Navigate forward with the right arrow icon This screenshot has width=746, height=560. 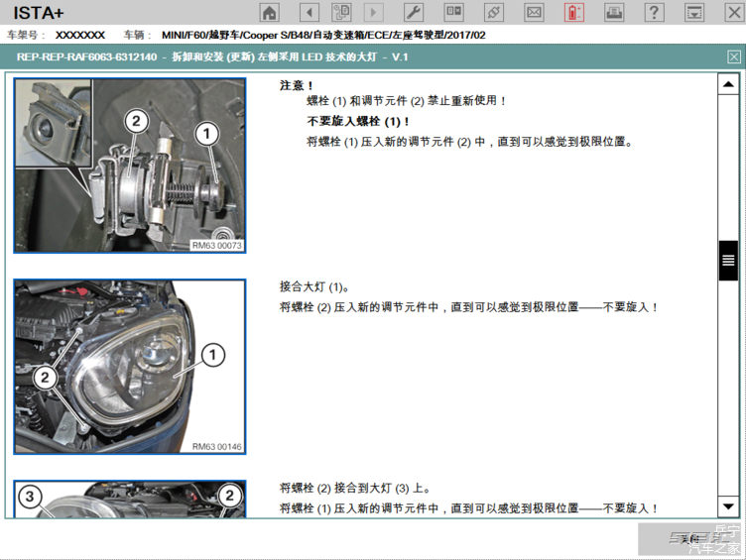(373, 12)
